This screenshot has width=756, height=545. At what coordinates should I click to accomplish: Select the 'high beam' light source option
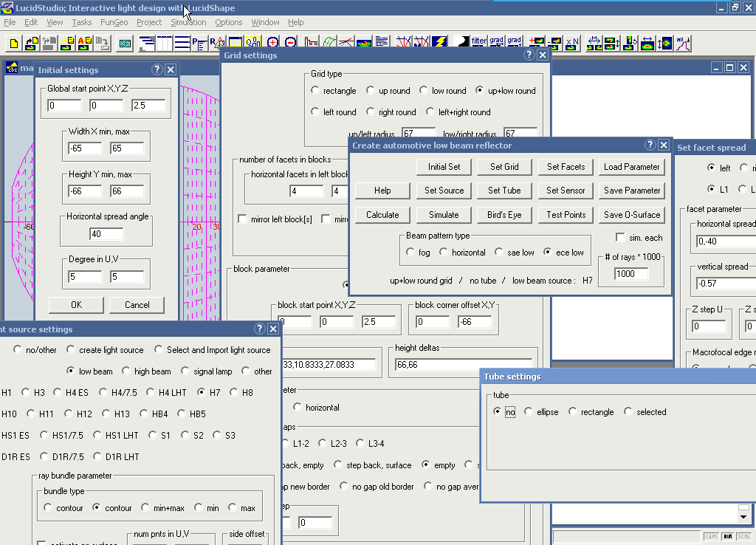126,371
